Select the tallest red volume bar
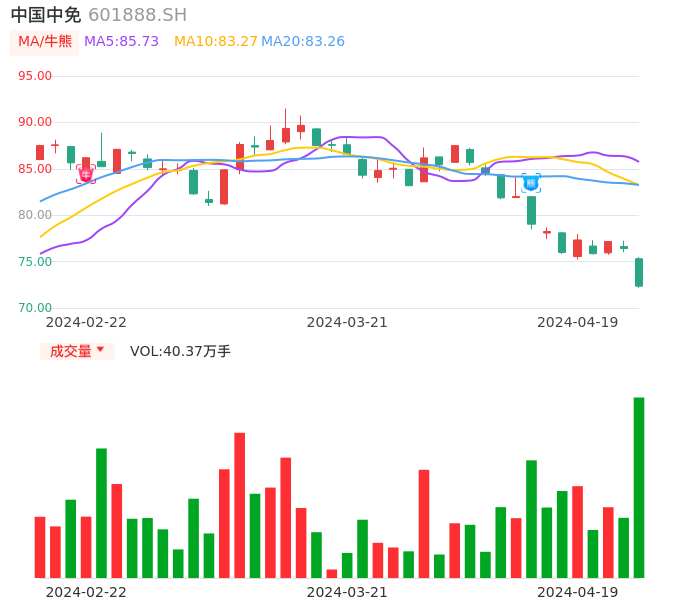 pyautogui.click(x=240, y=504)
